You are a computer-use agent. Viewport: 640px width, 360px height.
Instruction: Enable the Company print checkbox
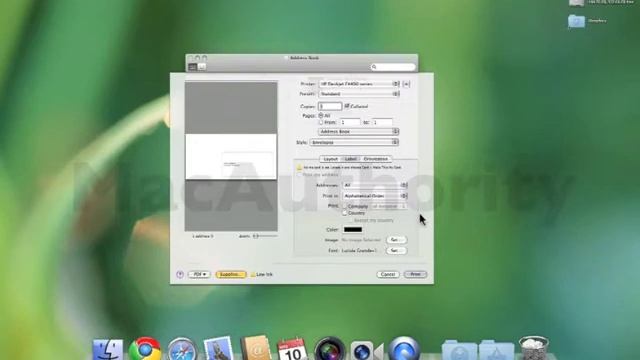344,207
